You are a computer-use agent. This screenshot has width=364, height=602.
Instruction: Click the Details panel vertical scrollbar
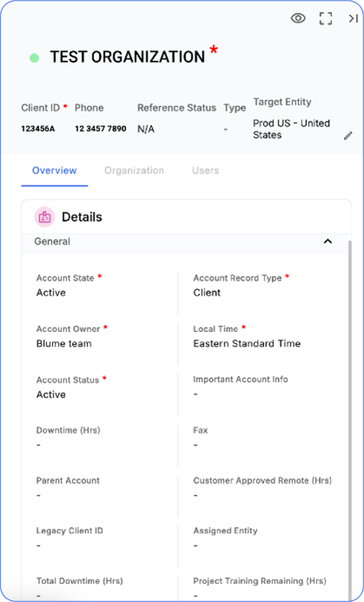pos(349,418)
